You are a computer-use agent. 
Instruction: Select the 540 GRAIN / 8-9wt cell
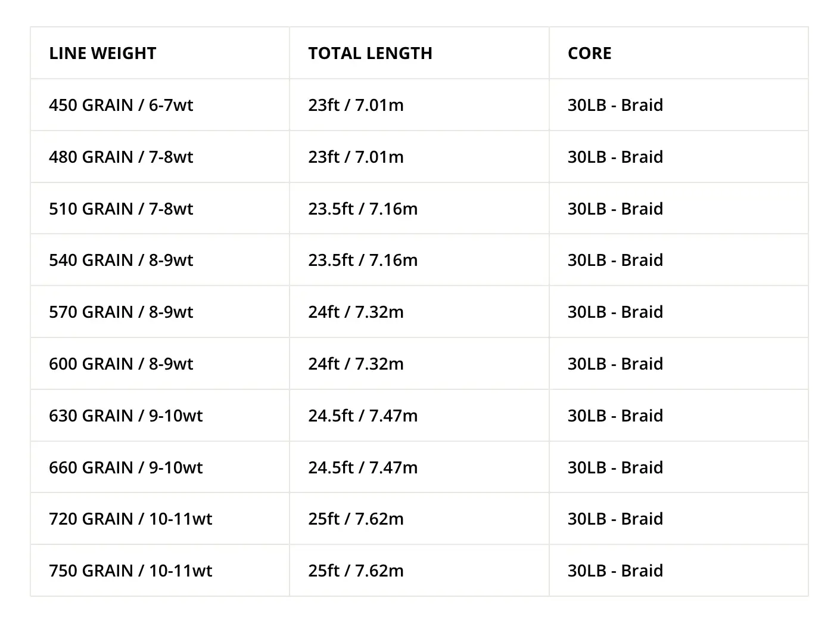121,260
